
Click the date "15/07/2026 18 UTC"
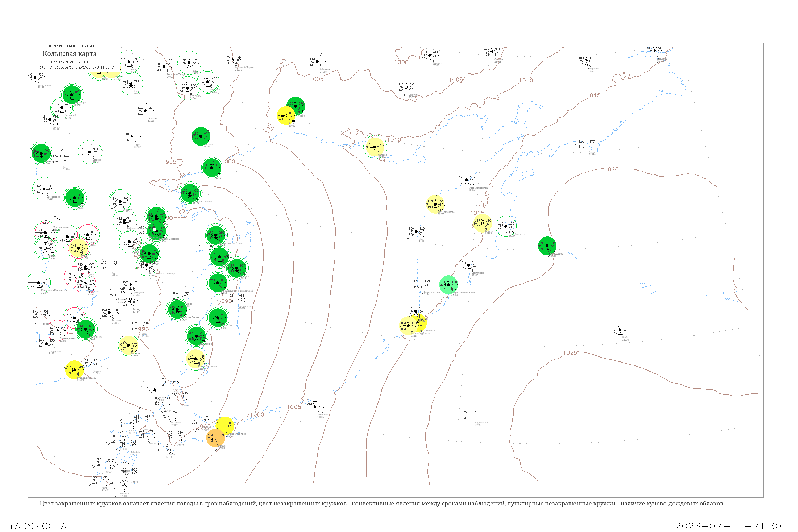click(x=70, y=62)
